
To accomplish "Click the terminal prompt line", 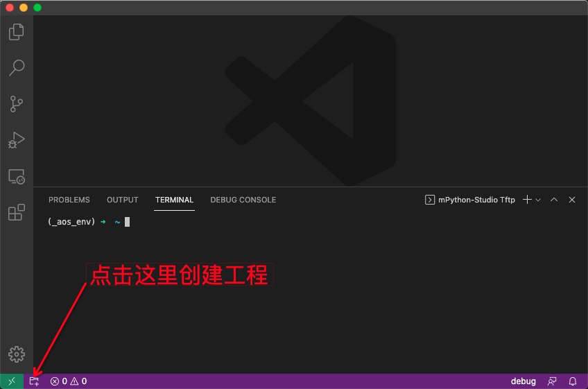I will [x=89, y=222].
